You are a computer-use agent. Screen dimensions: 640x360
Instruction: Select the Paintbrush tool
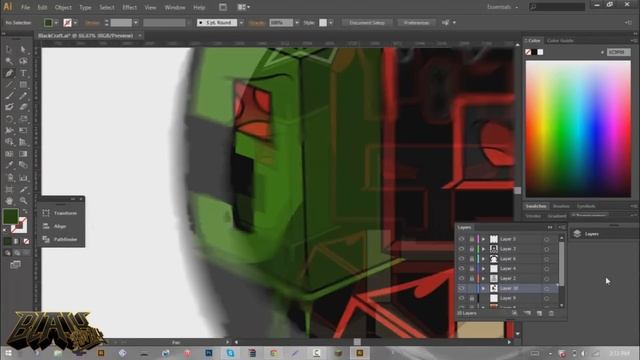(x=9, y=96)
